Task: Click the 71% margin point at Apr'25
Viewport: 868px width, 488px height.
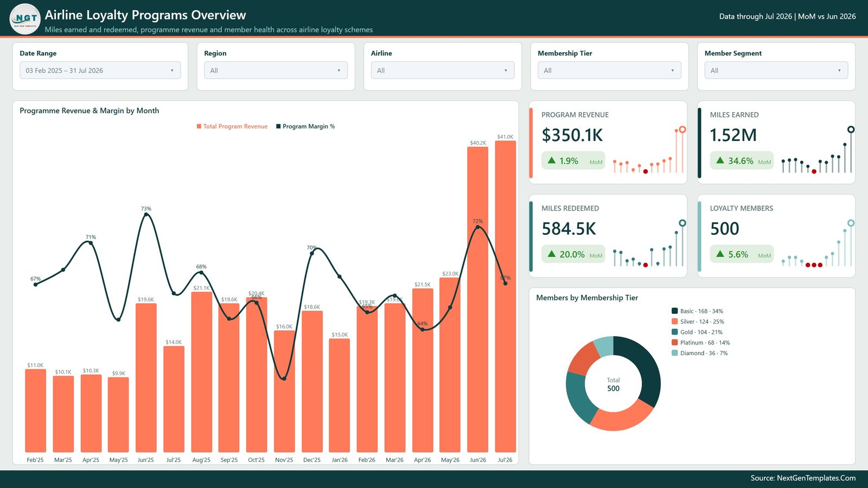Action: coord(91,243)
